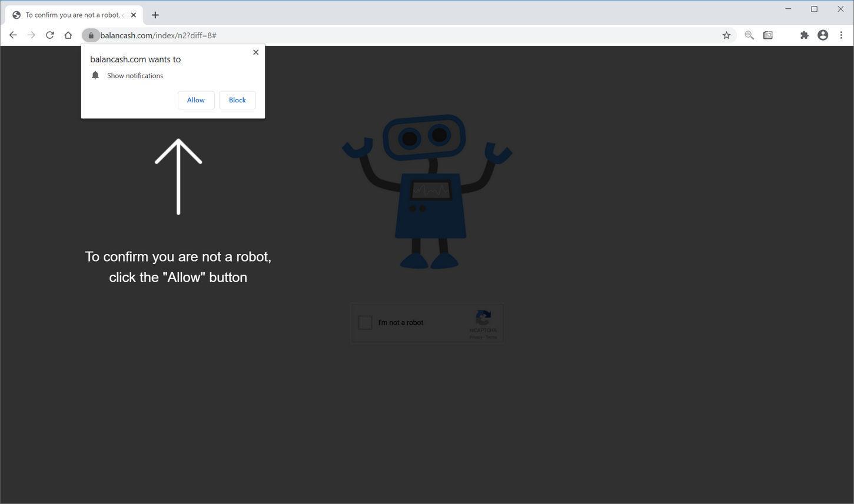The height and width of the screenshot is (504, 854).
Task: Bookmark the page with the star icon
Action: click(726, 35)
